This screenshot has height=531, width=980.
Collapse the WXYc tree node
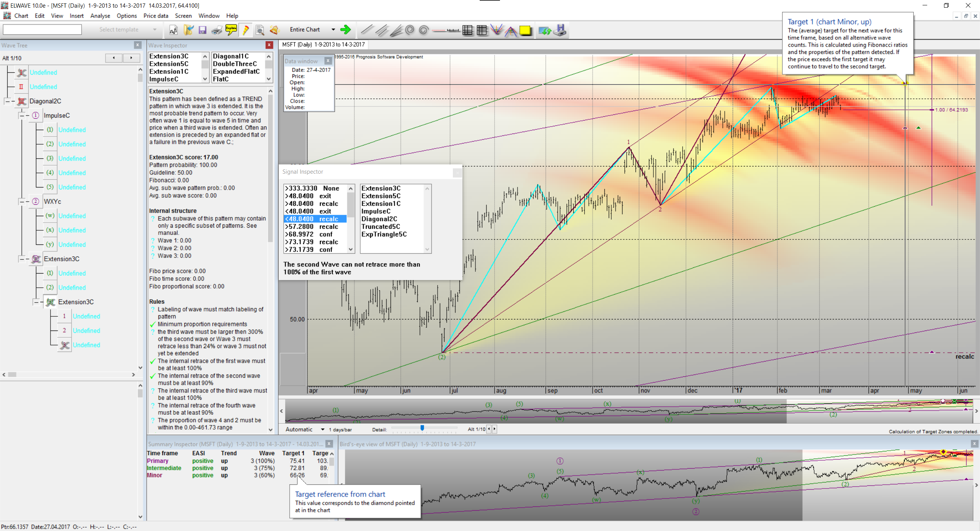coord(22,202)
